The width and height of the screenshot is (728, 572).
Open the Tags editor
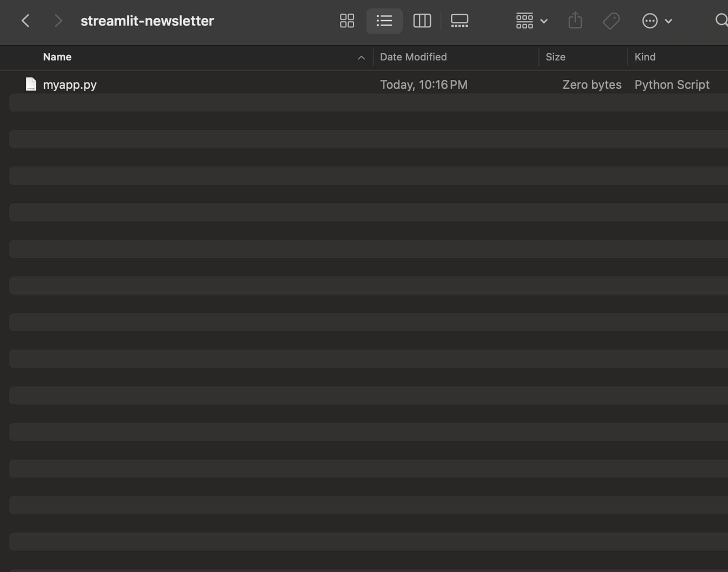pos(611,20)
